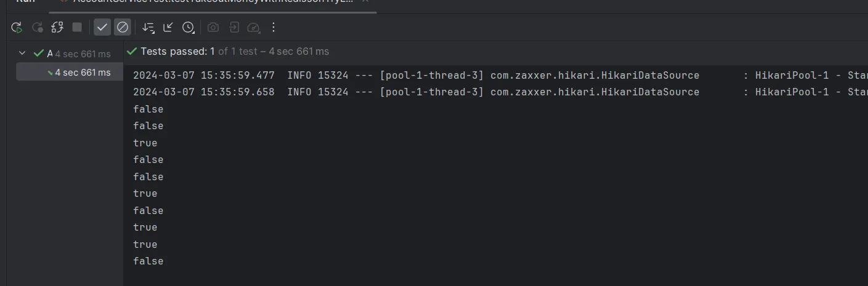Open the sort tests dropdown

[148, 27]
